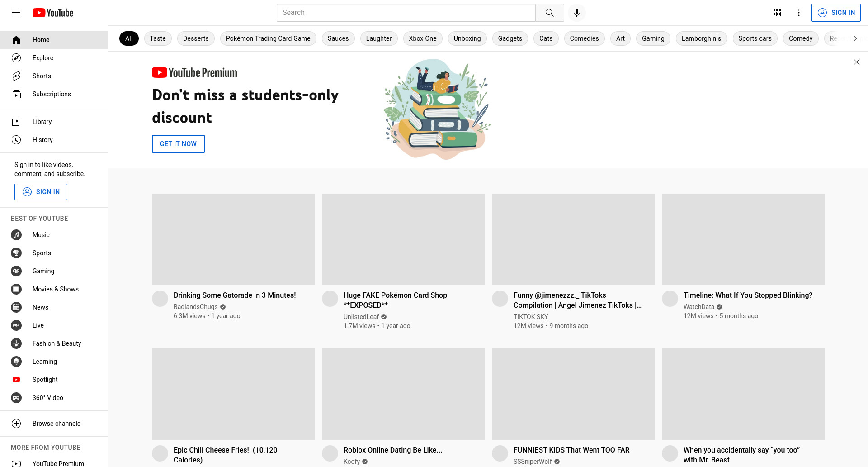Open Huge FAKE Pokémon Card Shop thumbnail

403,239
